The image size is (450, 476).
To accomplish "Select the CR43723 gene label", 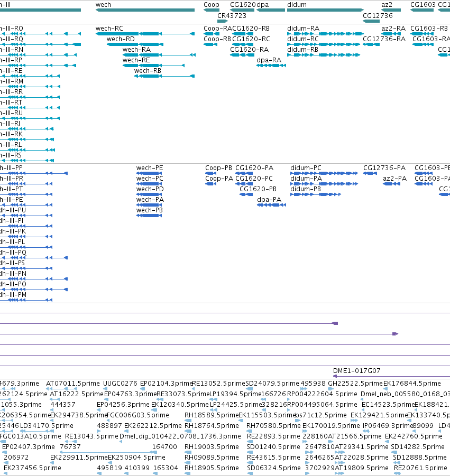I will (232, 15).
